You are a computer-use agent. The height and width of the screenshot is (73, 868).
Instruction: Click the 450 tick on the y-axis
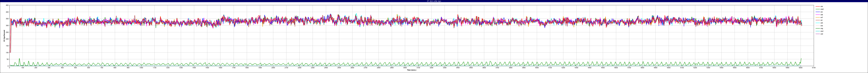pos(7,5)
